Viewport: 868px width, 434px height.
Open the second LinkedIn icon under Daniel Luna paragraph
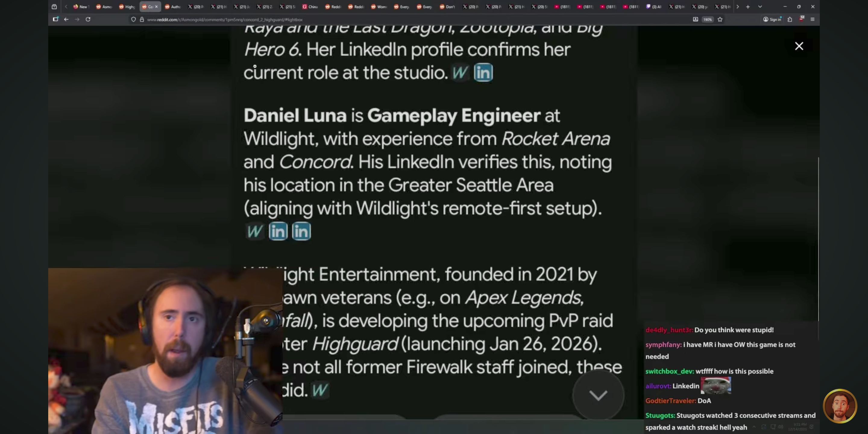[301, 231]
